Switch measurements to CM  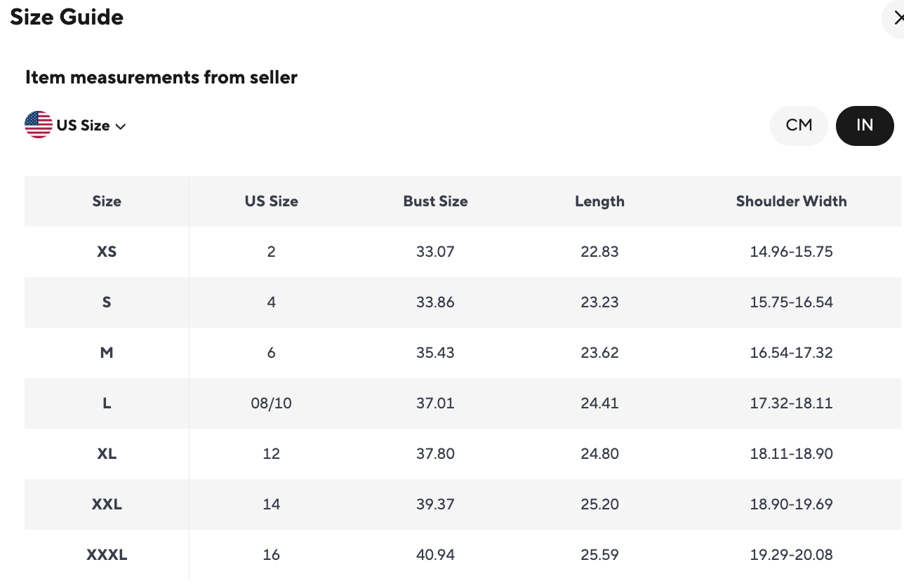pos(799,126)
